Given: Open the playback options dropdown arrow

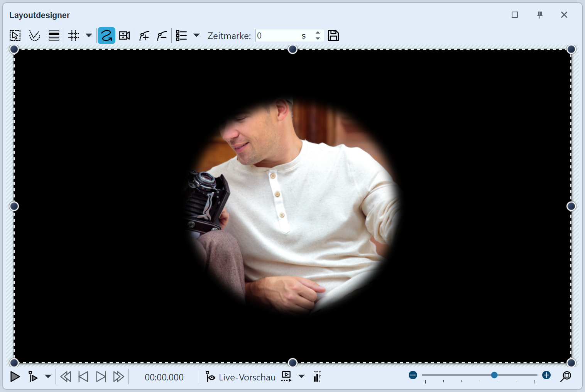Looking at the screenshot, I should coord(48,377).
